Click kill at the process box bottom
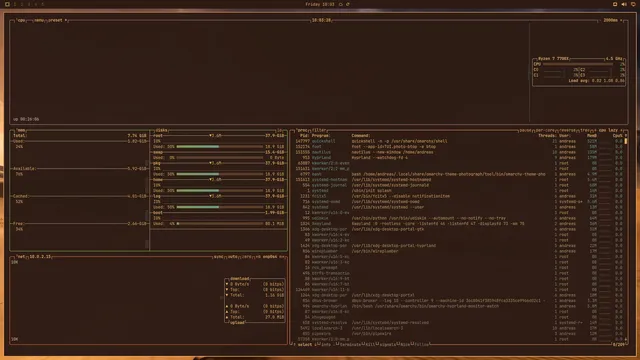 pos(370,344)
